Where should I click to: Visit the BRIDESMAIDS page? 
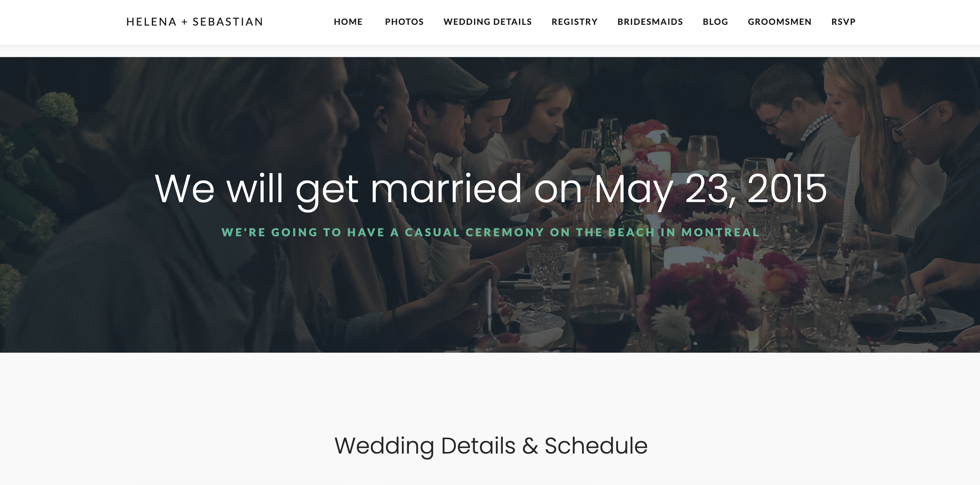coord(650,22)
